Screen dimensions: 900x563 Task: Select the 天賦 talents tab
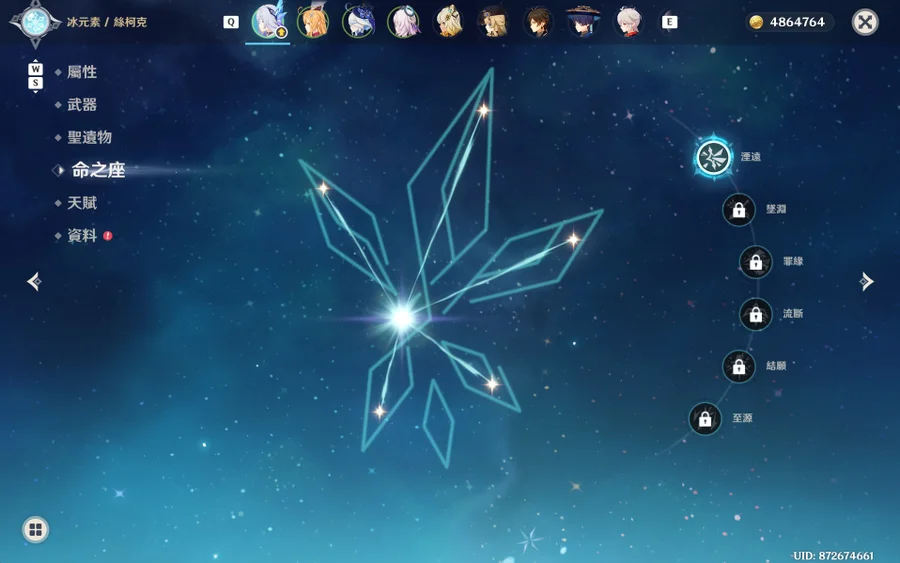[82, 203]
